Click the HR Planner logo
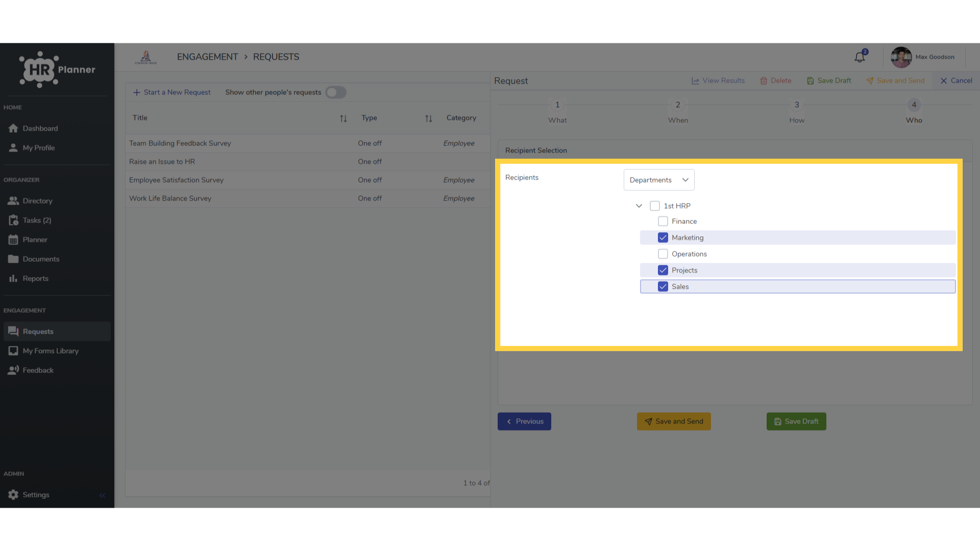 [57, 70]
